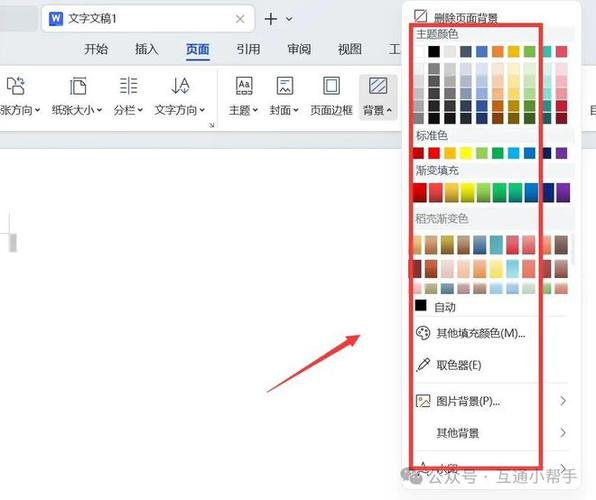
Task: Click the eyedropper 取色器 icon
Action: pos(423,365)
